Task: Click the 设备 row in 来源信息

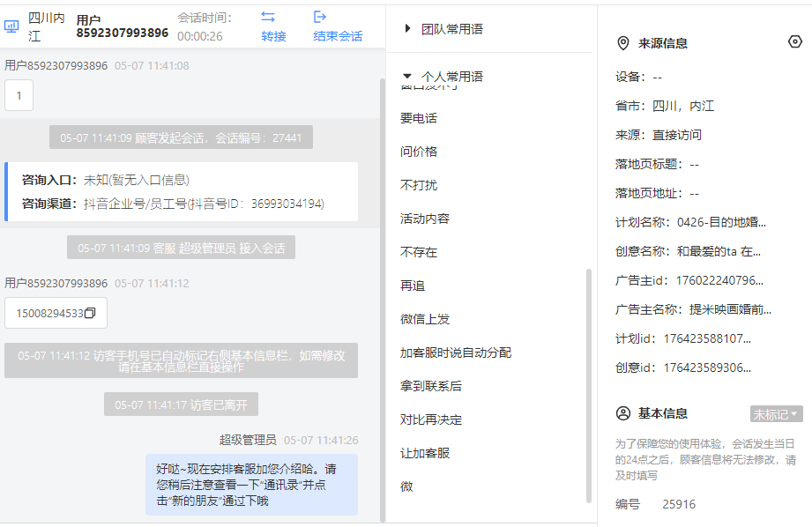Action: click(638, 78)
